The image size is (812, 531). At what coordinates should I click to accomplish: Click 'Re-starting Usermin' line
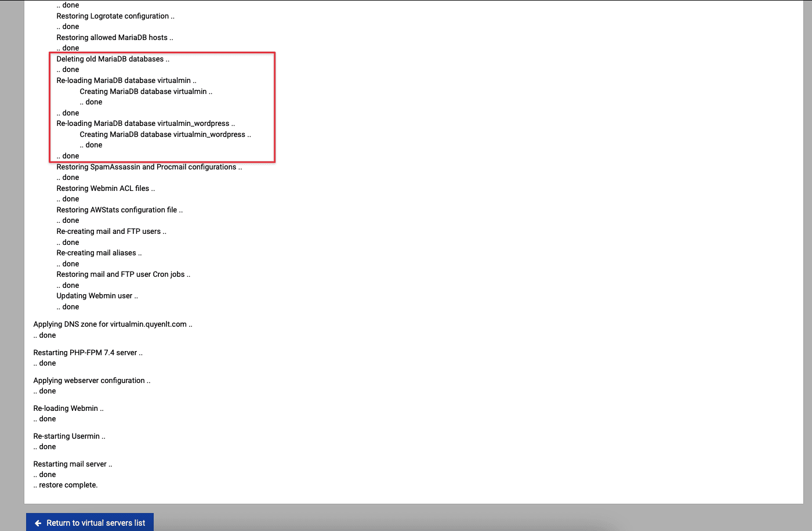[69, 436]
